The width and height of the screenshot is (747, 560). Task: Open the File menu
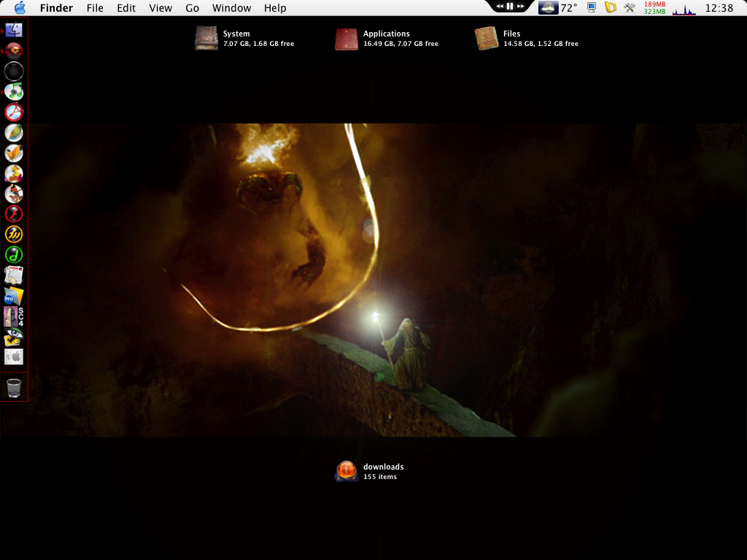coord(95,8)
